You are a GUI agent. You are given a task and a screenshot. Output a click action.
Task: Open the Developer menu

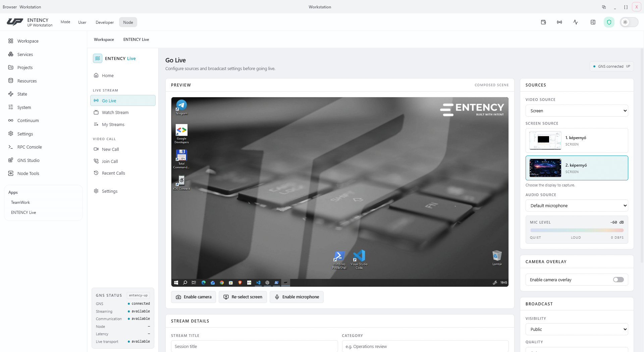pyautogui.click(x=105, y=22)
